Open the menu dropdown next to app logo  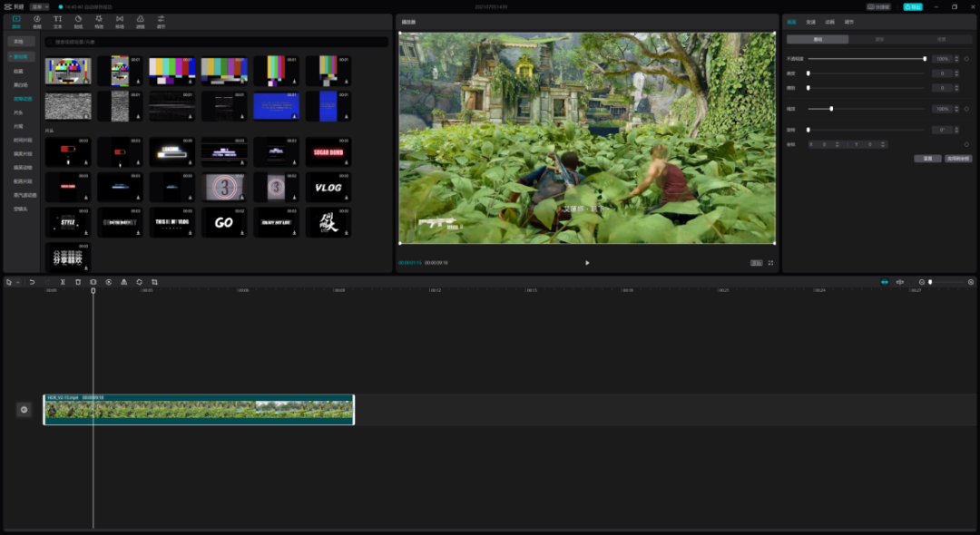coord(39,7)
